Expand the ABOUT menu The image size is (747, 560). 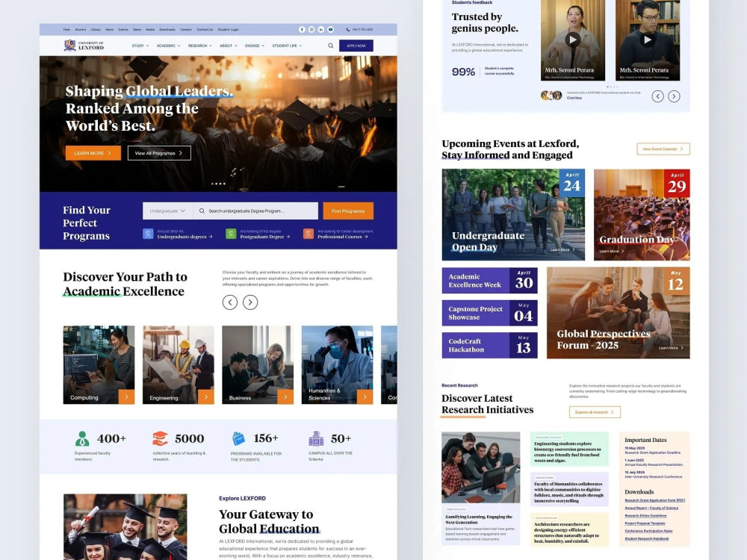pos(229,46)
